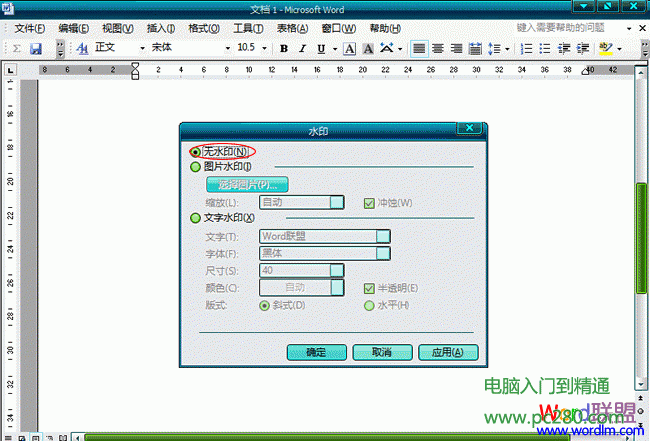Right align the text

[456, 48]
